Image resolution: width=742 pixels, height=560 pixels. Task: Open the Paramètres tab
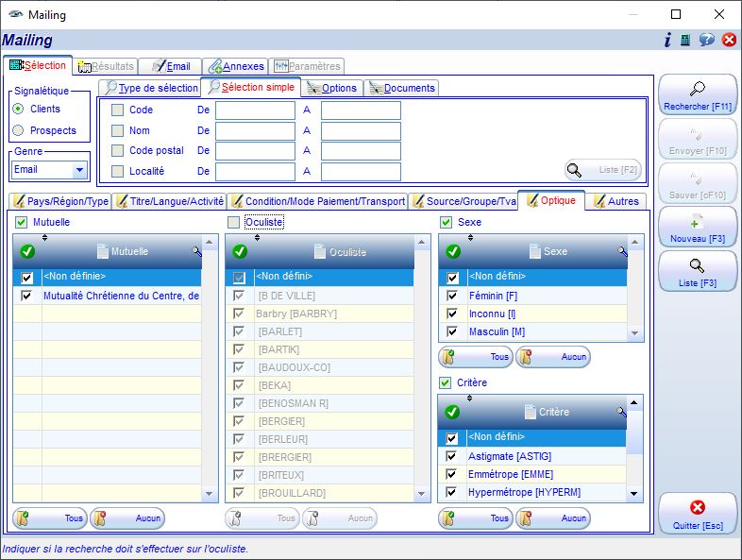(x=307, y=66)
